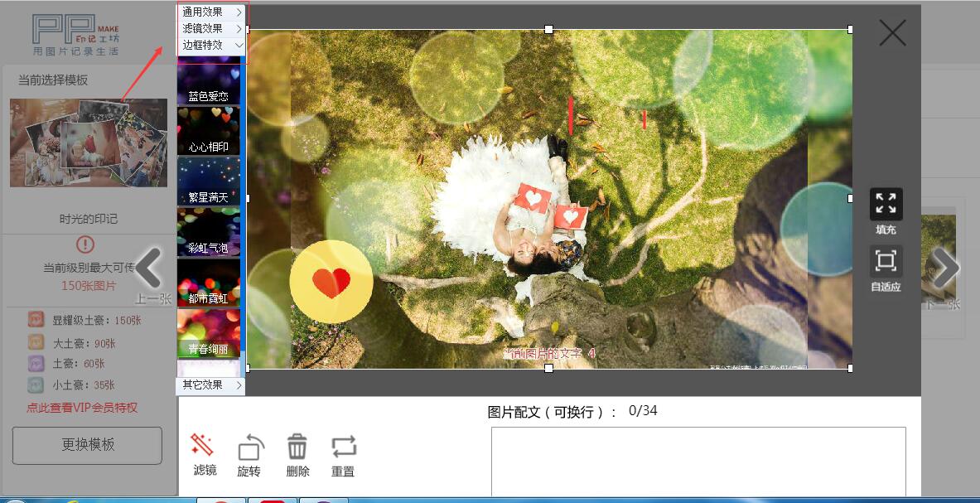Open the 点此查看VIP会员特权 link
Screen dimensions: 980x503
(x=82, y=408)
